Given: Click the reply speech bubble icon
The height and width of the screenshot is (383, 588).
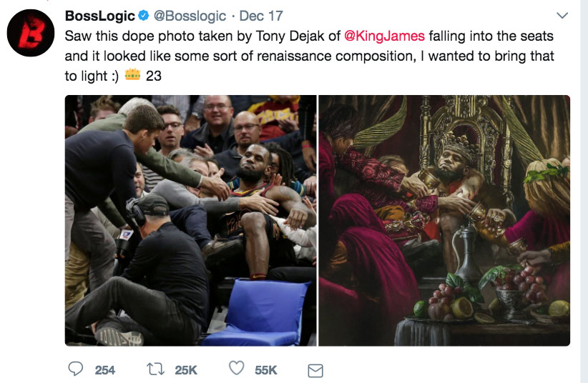Looking at the screenshot, I should click(76, 369).
